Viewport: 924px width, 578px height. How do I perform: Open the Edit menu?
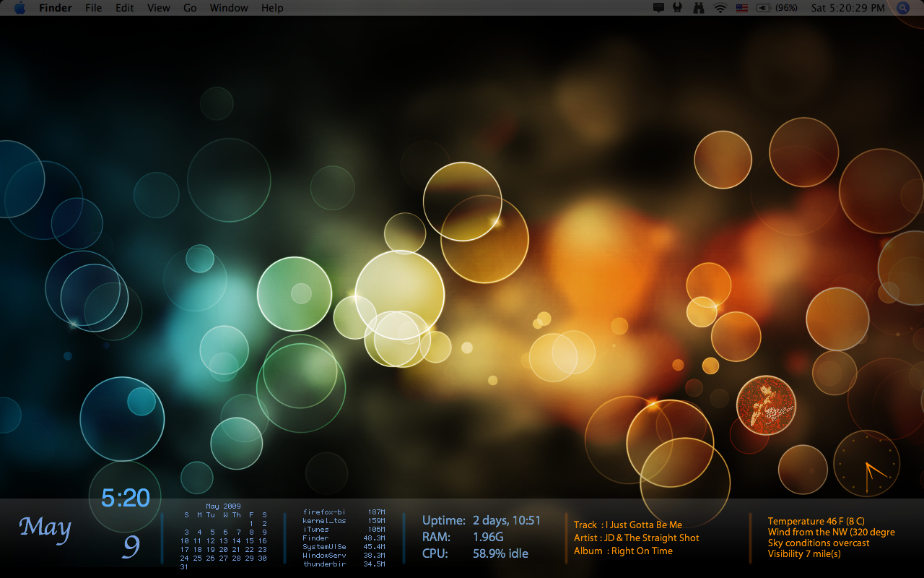coord(125,8)
